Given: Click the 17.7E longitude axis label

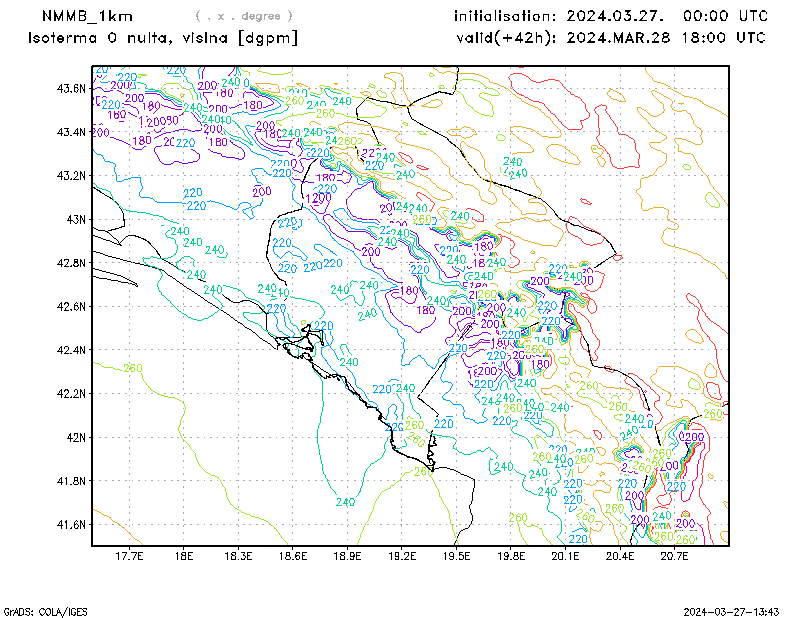Looking at the screenshot, I should [x=129, y=556].
